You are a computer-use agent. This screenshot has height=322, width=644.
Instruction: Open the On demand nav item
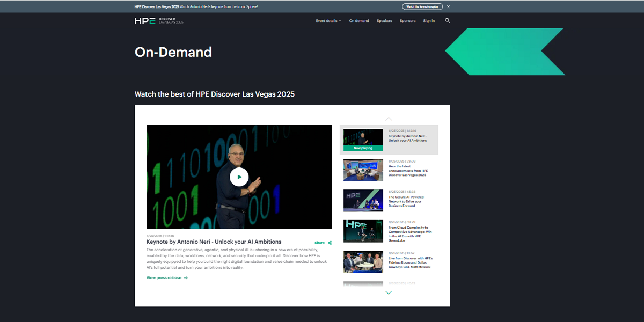(x=359, y=21)
